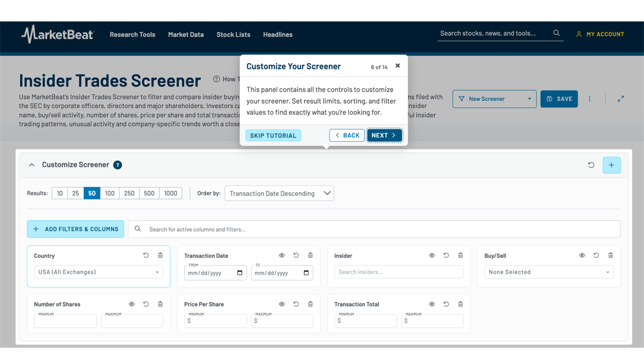This screenshot has height=362, width=644.
Task: Click the Customize Screener filter count badge 7
Action: coord(118,165)
